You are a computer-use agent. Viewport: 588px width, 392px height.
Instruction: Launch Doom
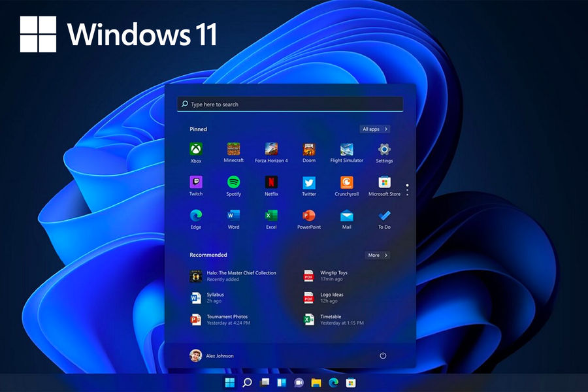tap(308, 150)
